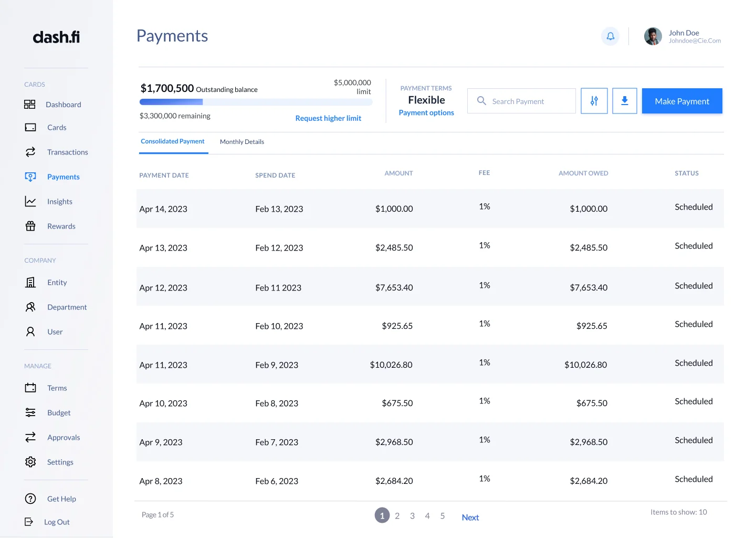Click the outstanding balance progress bar
This screenshot has width=756, height=538.
click(x=256, y=102)
